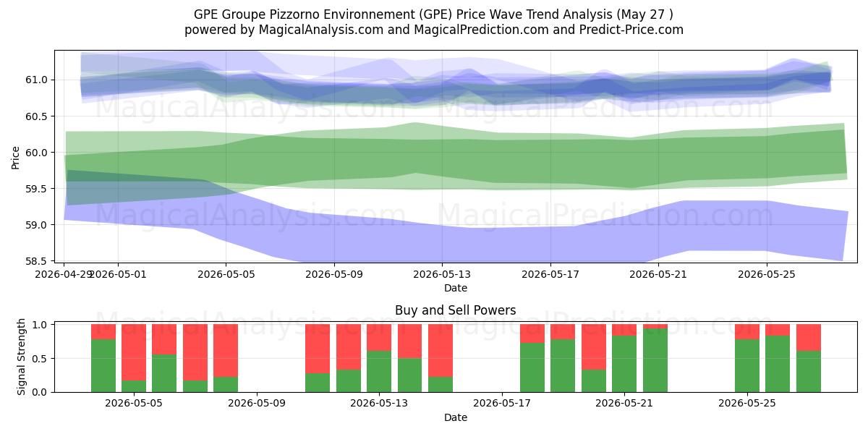
Task: Click the 58.5 price tick label
Action: click(x=37, y=260)
